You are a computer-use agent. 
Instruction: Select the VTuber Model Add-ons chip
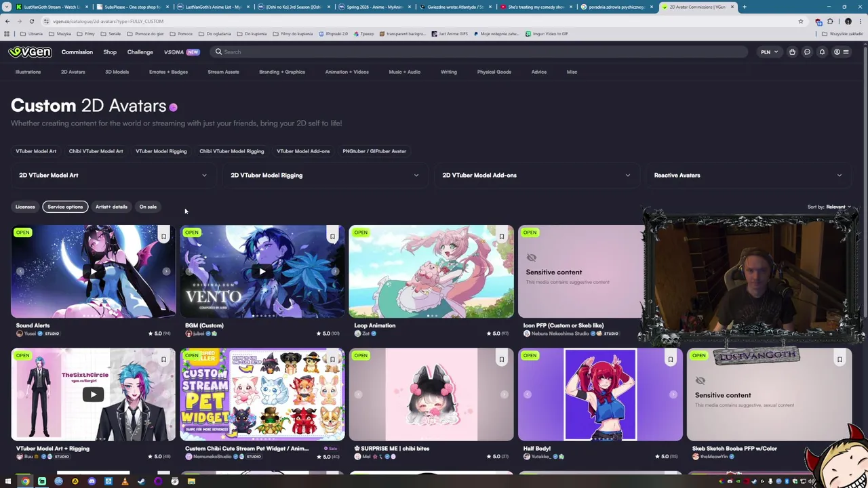click(x=303, y=151)
